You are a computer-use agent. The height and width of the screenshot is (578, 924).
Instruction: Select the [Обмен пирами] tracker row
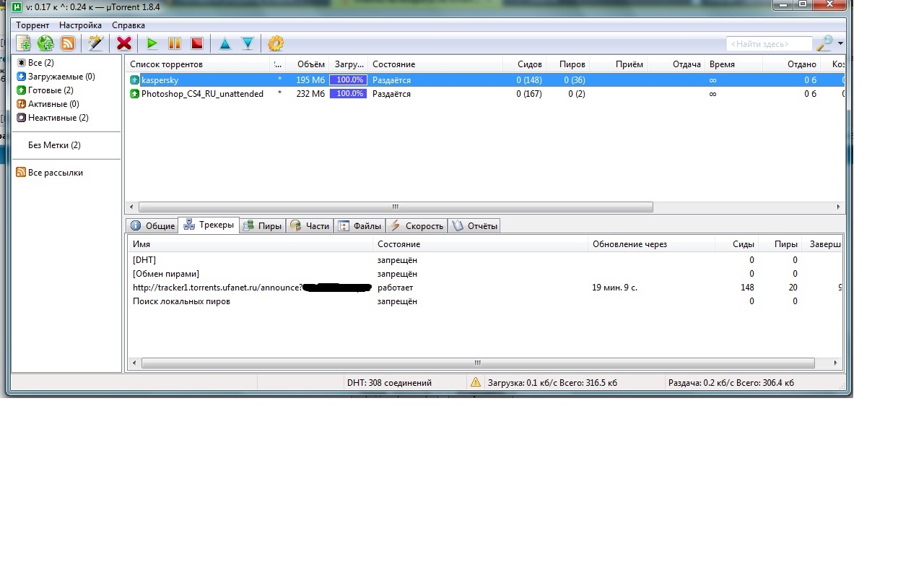pyautogui.click(x=485, y=274)
